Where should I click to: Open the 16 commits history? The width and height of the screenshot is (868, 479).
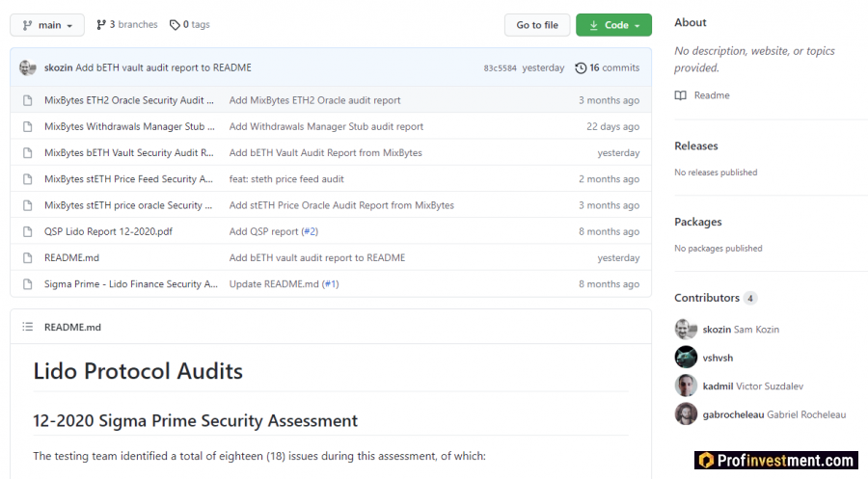click(x=613, y=67)
